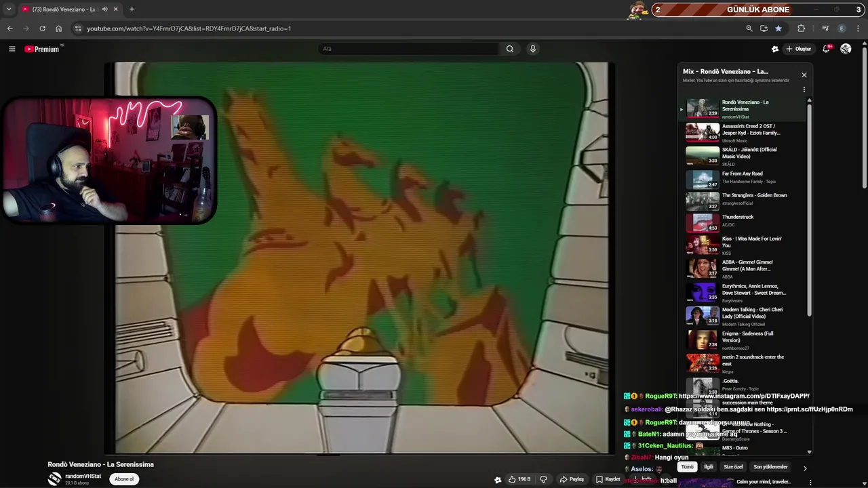Reload the page with the refresh icon

[42, 28]
